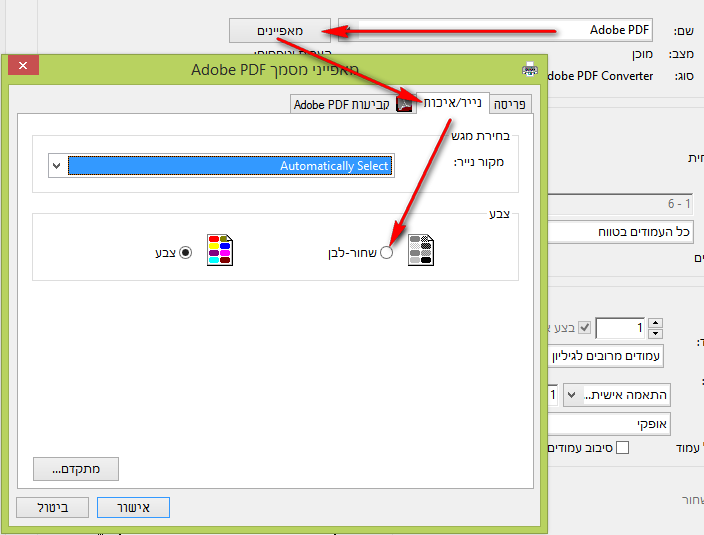Image resolution: width=704 pixels, height=535 pixels.
Task: Click the grayscale page icon beside שחור-לבן
Action: coord(421,250)
